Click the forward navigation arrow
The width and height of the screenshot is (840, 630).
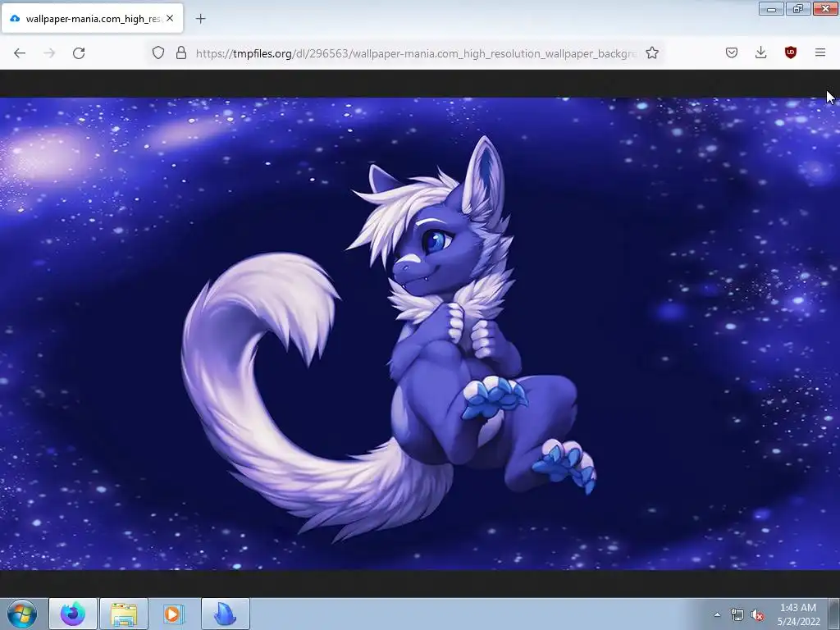[x=49, y=53]
